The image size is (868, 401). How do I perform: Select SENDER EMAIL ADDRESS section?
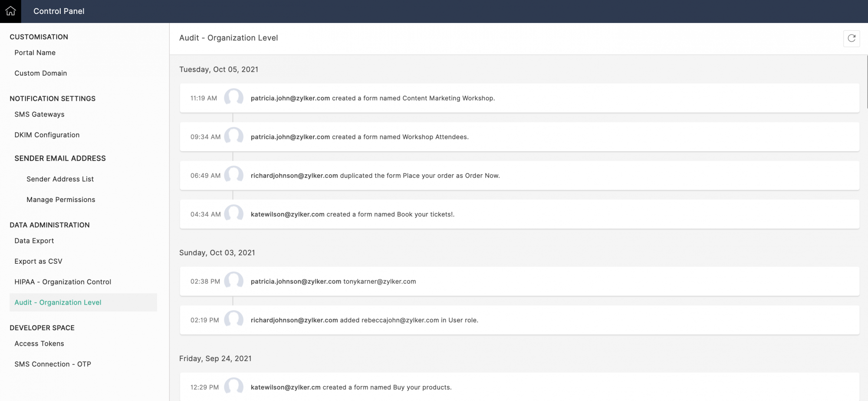[x=60, y=159]
